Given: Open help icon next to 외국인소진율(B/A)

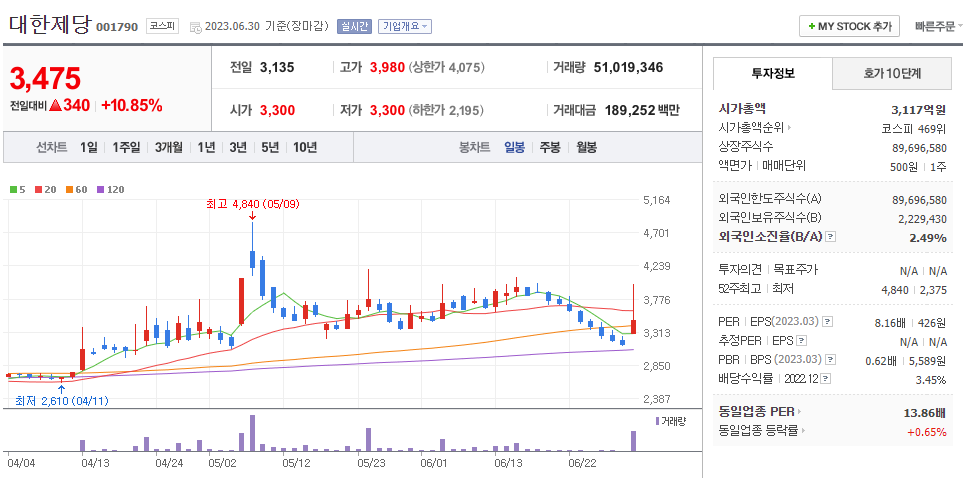Looking at the screenshot, I should 830,237.
